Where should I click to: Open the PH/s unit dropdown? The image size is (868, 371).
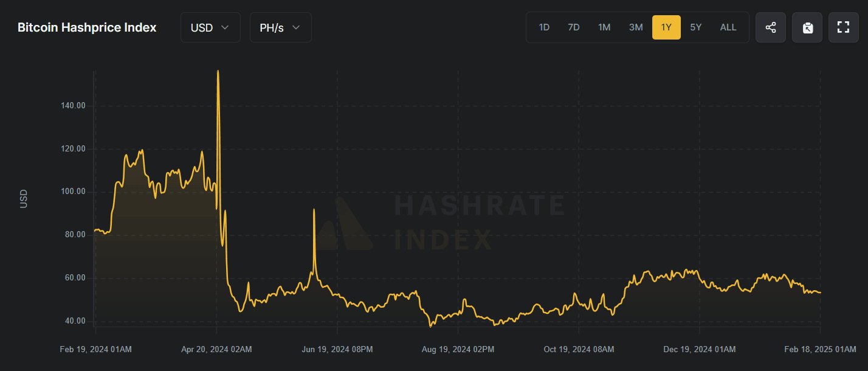280,27
